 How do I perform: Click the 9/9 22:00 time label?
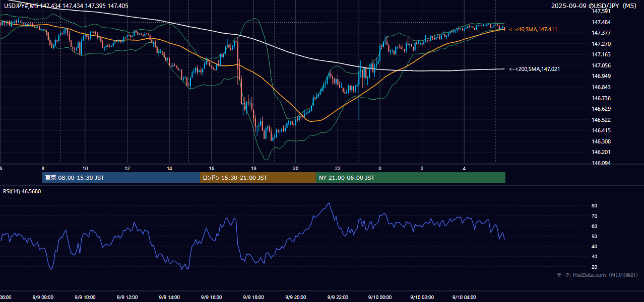[x=338, y=297]
